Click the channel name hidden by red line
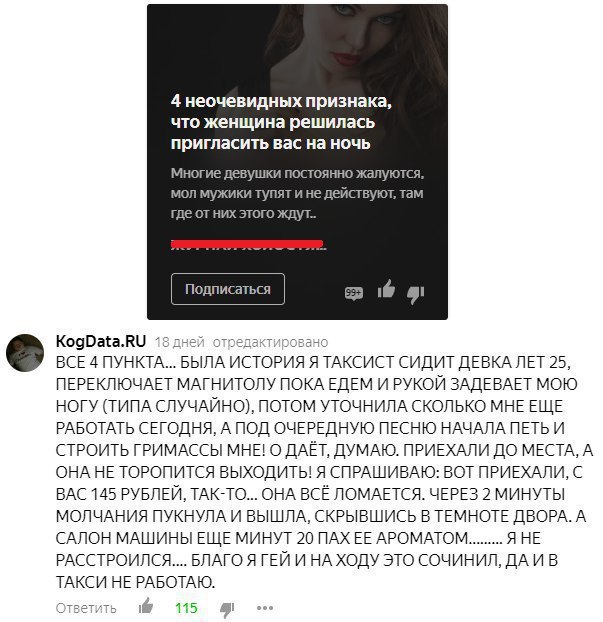 [x=248, y=245]
